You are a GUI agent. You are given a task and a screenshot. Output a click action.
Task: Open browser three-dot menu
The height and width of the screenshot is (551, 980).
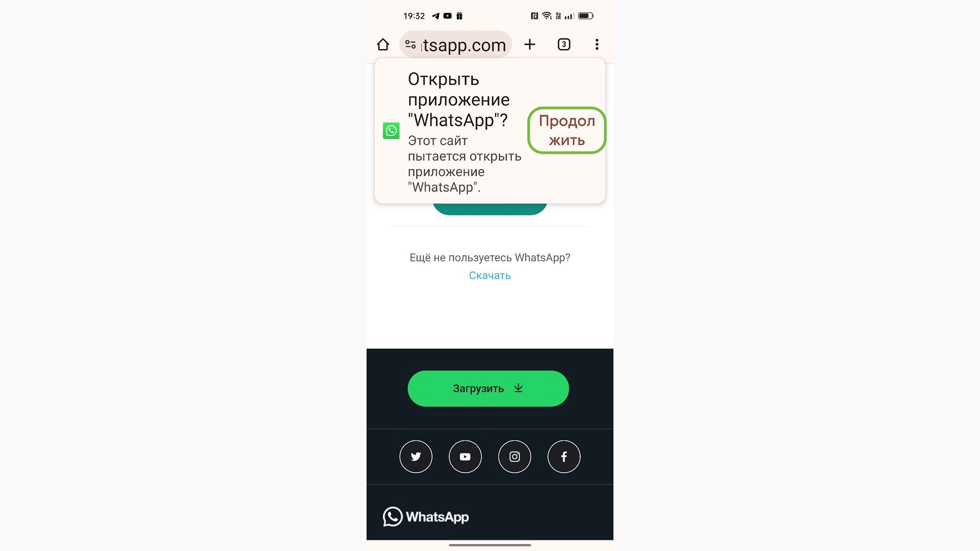tap(595, 44)
